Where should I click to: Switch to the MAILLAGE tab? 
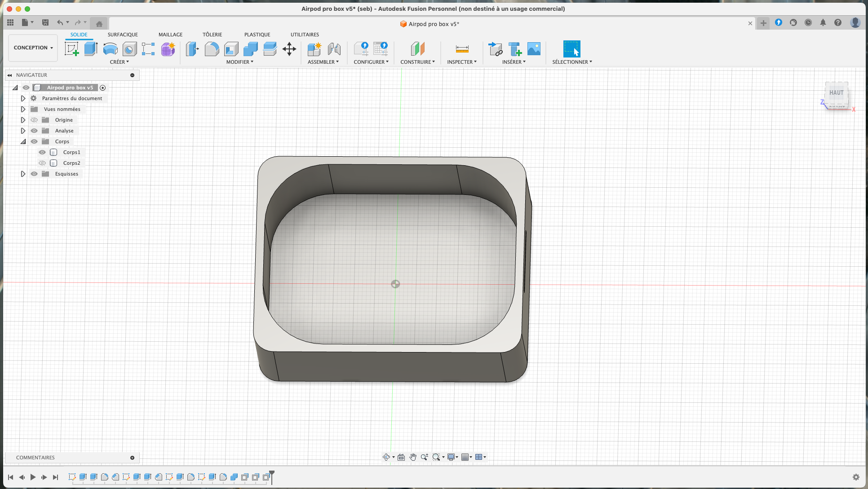[x=170, y=35]
